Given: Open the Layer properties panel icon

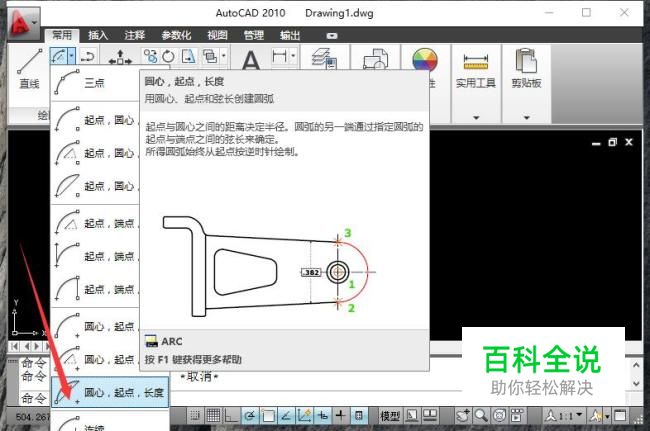Looking at the screenshot, I should point(325,59).
